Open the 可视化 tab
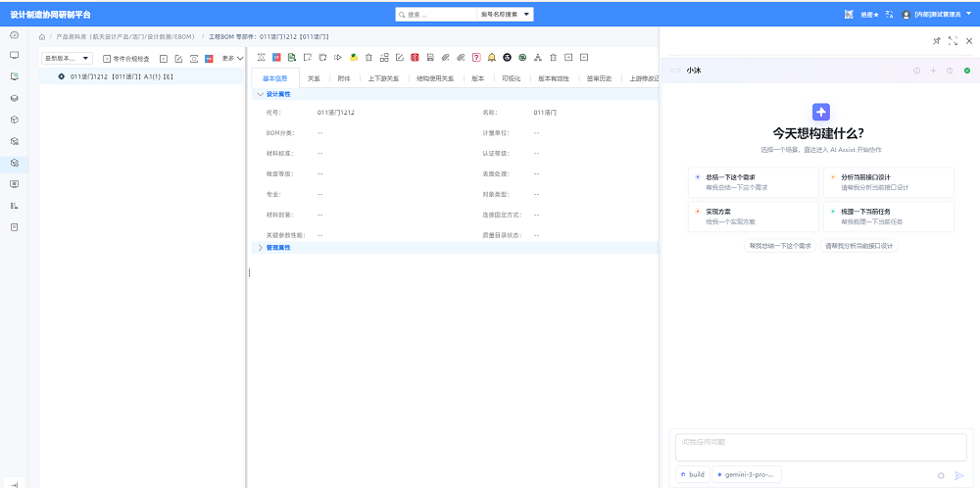Image resolution: width=980 pixels, height=488 pixels. (512, 78)
